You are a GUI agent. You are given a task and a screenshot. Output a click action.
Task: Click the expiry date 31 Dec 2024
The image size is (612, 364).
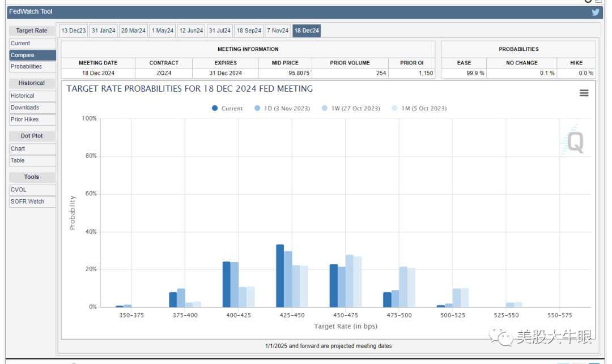coord(226,73)
